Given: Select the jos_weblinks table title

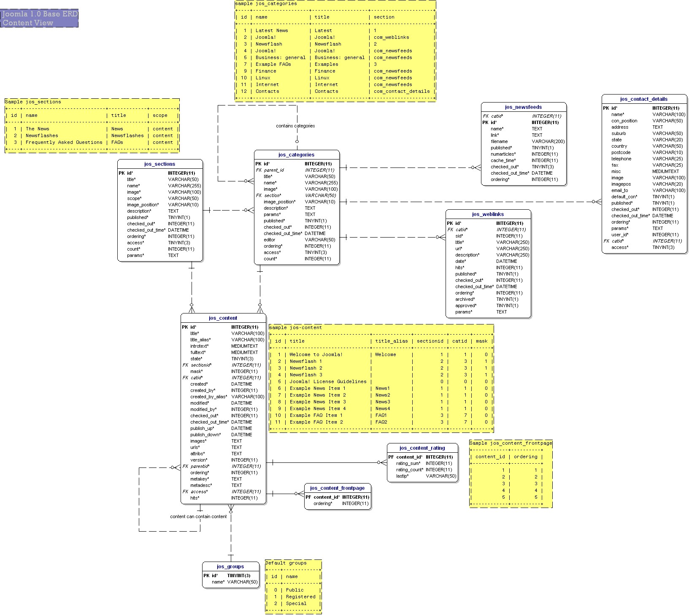Looking at the screenshot, I should click(x=488, y=214).
